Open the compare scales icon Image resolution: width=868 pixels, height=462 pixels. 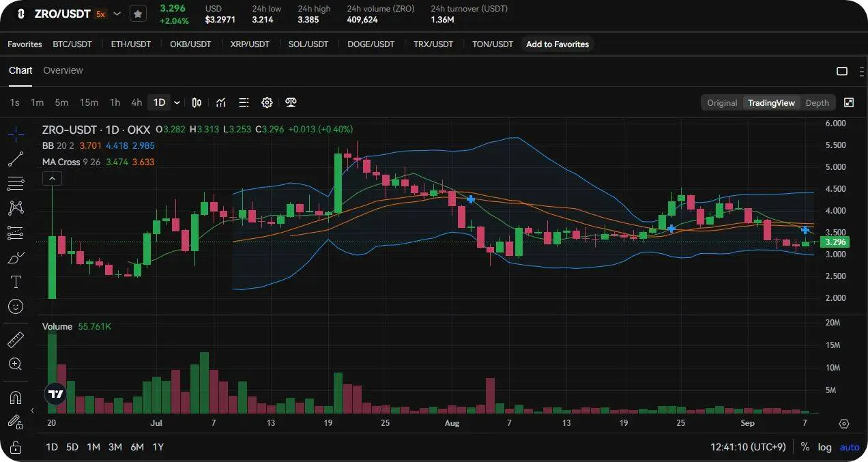pos(291,102)
